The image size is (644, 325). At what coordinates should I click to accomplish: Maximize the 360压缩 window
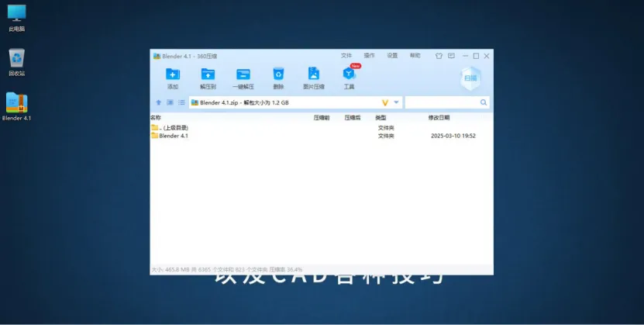(476, 56)
